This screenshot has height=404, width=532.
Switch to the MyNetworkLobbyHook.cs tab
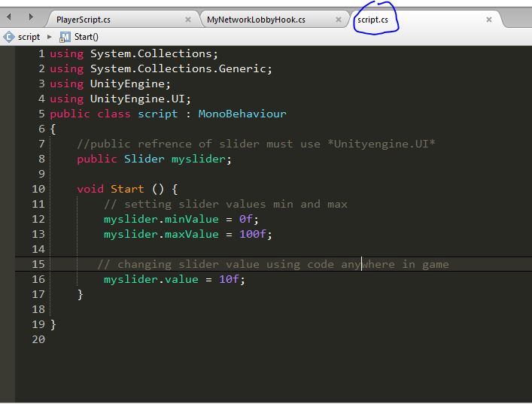click(256, 20)
